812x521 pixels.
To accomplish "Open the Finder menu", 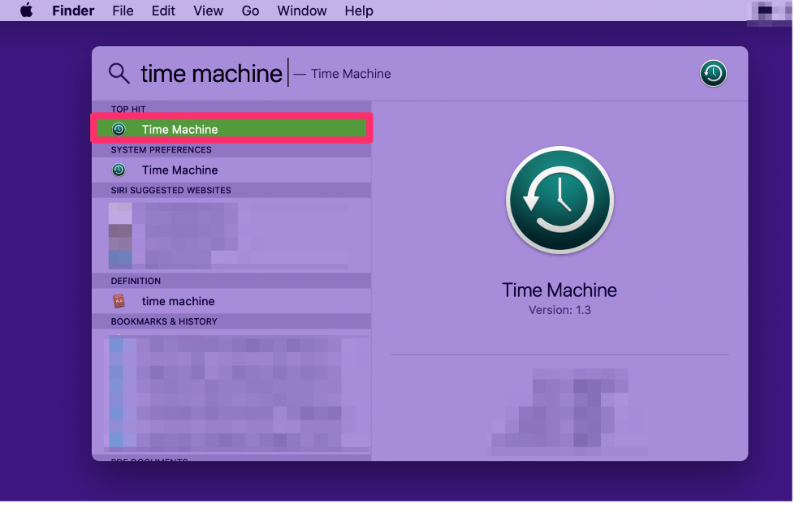I will pyautogui.click(x=73, y=11).
